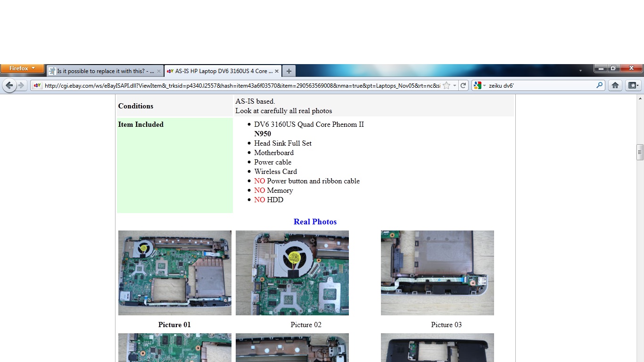
Task: Focus the eBay URL address field
Action: click(242, 85)
